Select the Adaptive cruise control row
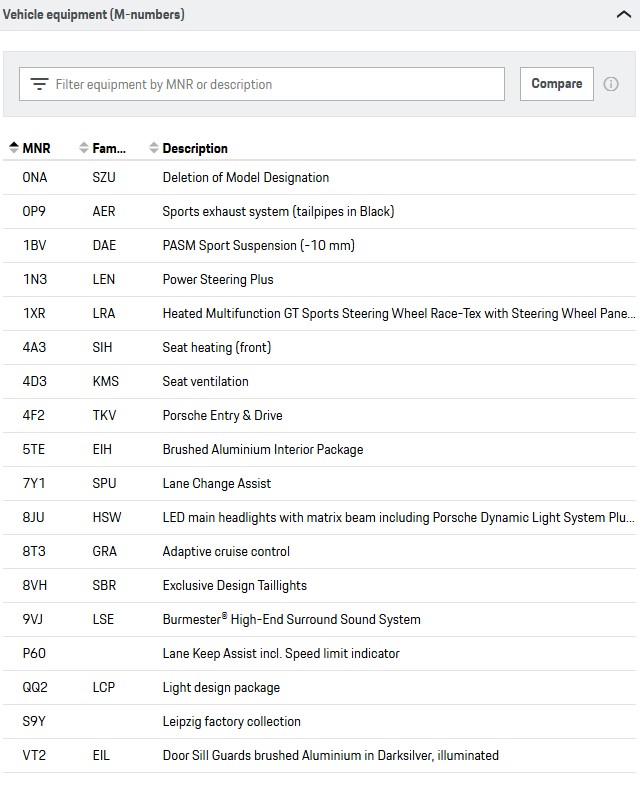640x785 pixels. 226,551
